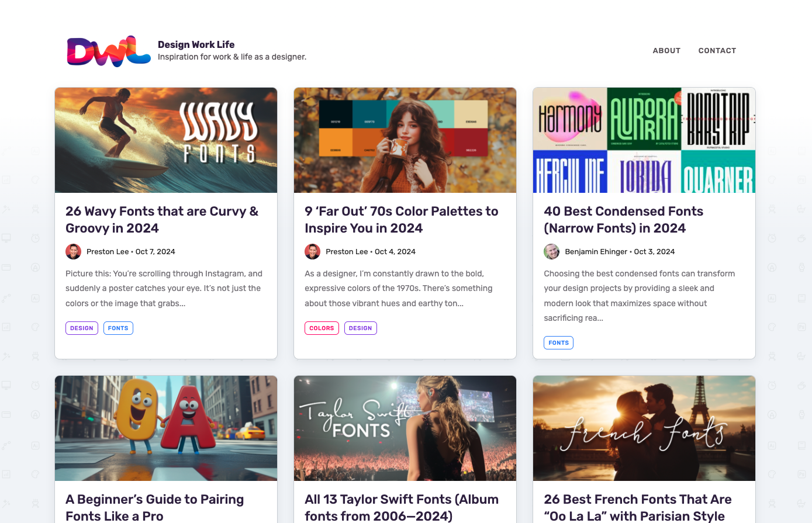Open the 70s Color Palettes thumbnail
The image size is (812, 523).
[x=405, y=140]
